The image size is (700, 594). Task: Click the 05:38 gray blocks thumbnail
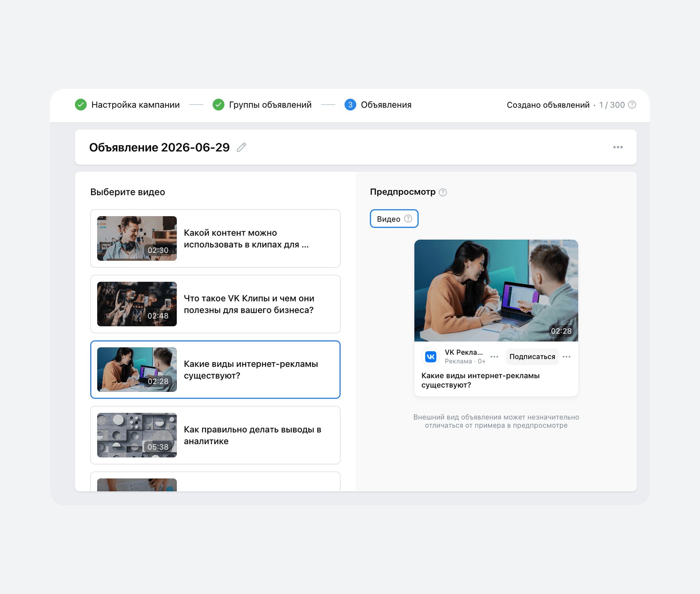[x=137, y=435]
